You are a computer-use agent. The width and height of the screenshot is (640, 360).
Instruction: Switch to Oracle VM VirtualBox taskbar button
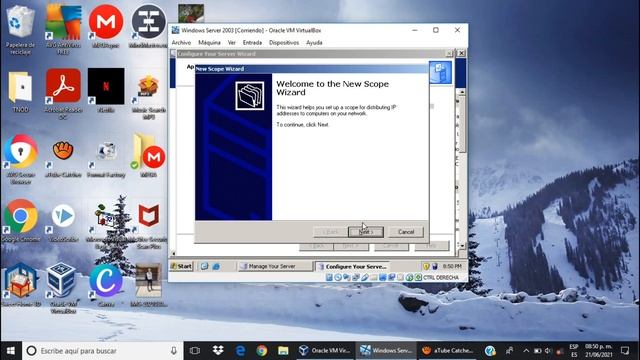pos(324,351)
